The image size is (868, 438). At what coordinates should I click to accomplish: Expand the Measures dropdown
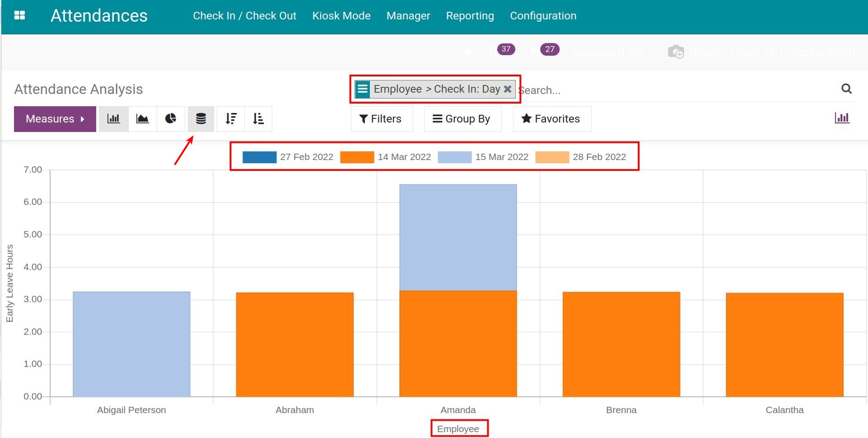tap(55, 119)
